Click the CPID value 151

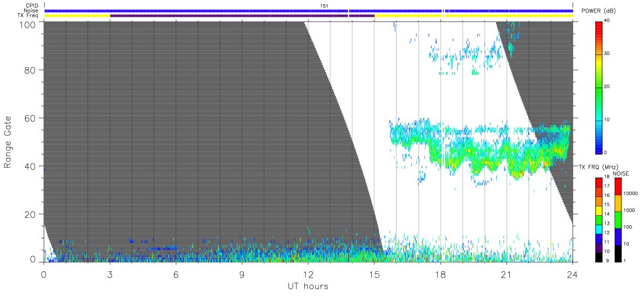pyautogui.click(x=324, y=6)
